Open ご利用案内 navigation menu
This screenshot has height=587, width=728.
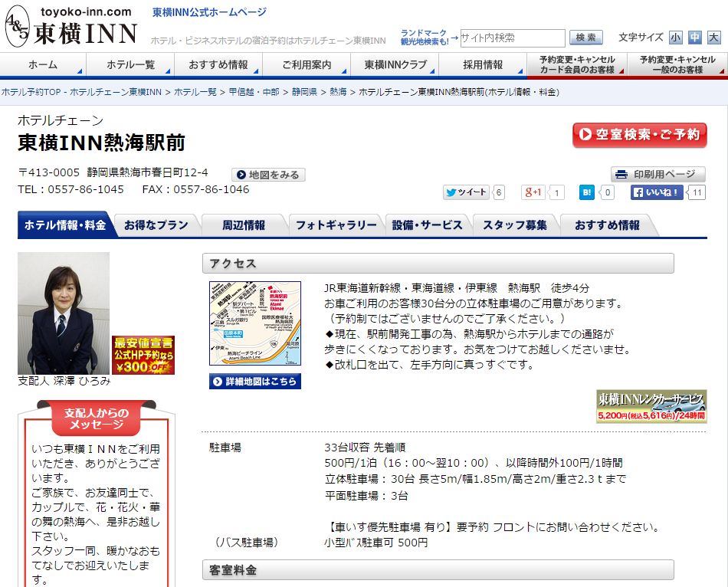pos(307,64)
